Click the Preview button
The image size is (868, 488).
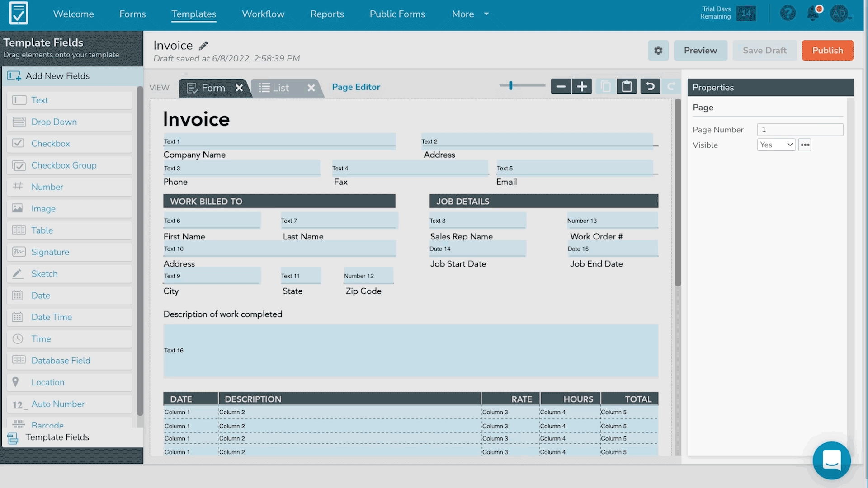pos(700,51)
